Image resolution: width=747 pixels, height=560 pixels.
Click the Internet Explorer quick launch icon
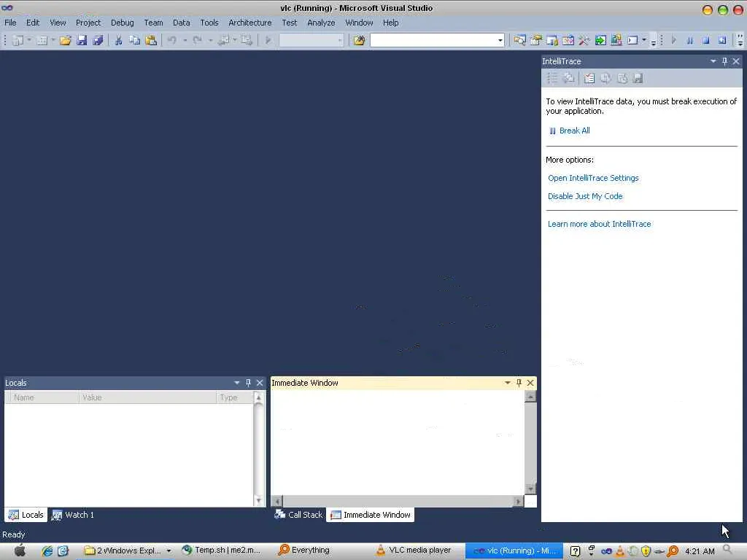coord(47,551)
